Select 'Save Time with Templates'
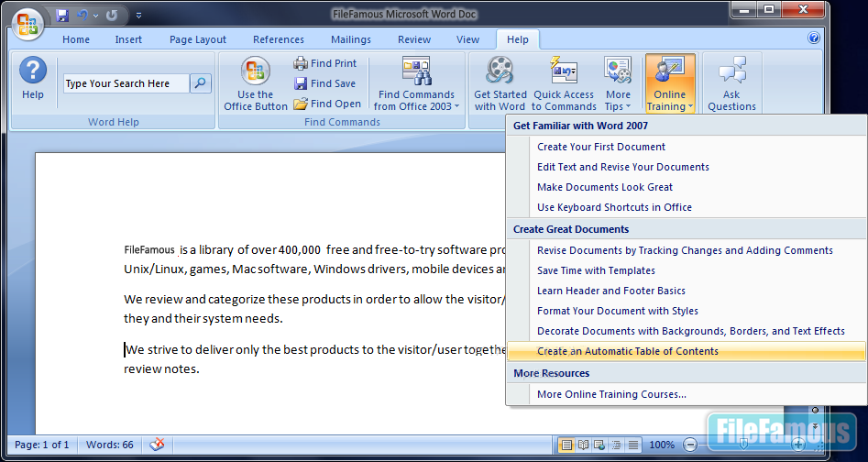868x462 pixels. 687,270
